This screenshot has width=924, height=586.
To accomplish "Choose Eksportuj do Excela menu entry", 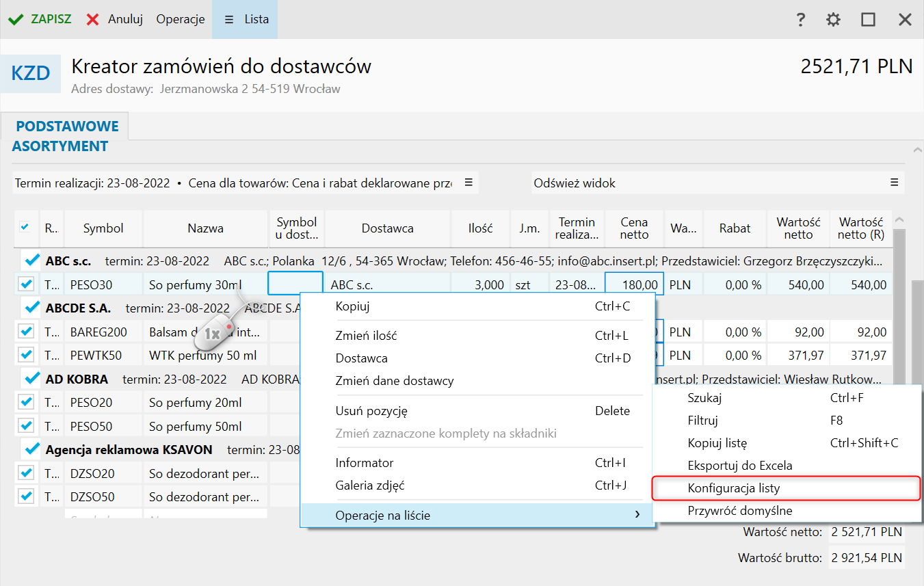I will 739,466.
